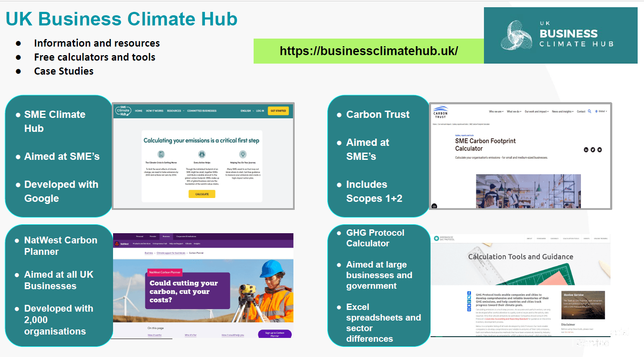
Task: Click Calculation Tools and Guidance heading
Action: coord(520,257)
